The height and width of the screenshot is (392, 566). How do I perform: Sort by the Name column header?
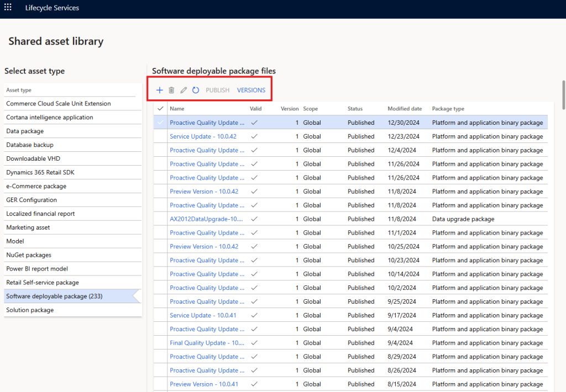tap(177, 109)
